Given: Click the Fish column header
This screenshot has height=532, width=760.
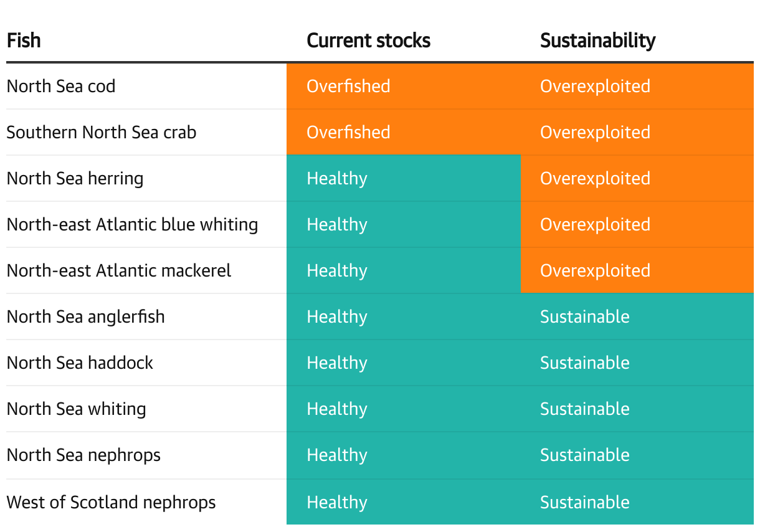Looking at the screenshot, I should (x=24, y=40).
